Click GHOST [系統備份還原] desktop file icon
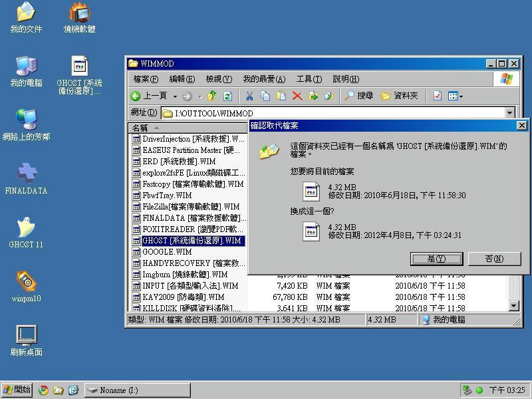The width and height of the screenshot is (532, 399). [x=79, y=75]
